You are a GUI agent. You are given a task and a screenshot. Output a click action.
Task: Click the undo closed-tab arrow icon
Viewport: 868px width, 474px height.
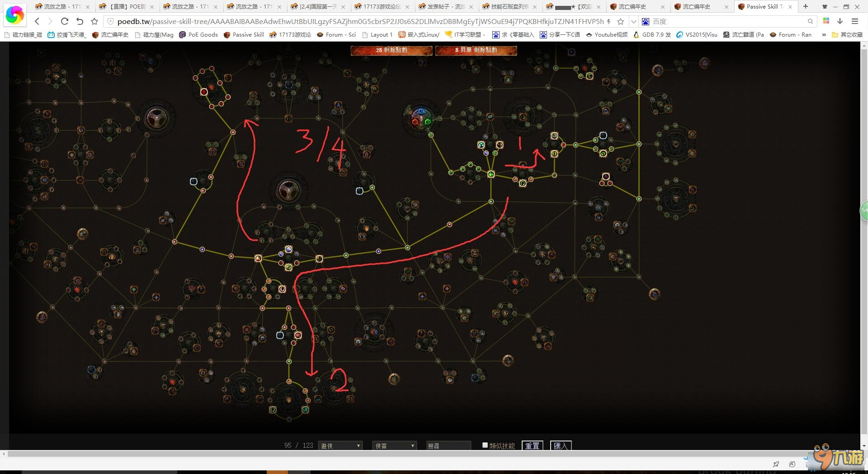click(80, 21)
